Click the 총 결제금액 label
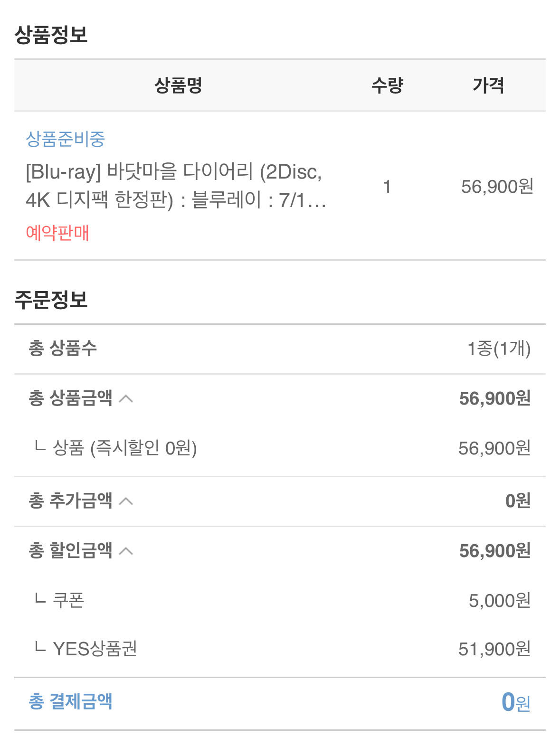This screenshot has width=560, height=746. [70, 701]
